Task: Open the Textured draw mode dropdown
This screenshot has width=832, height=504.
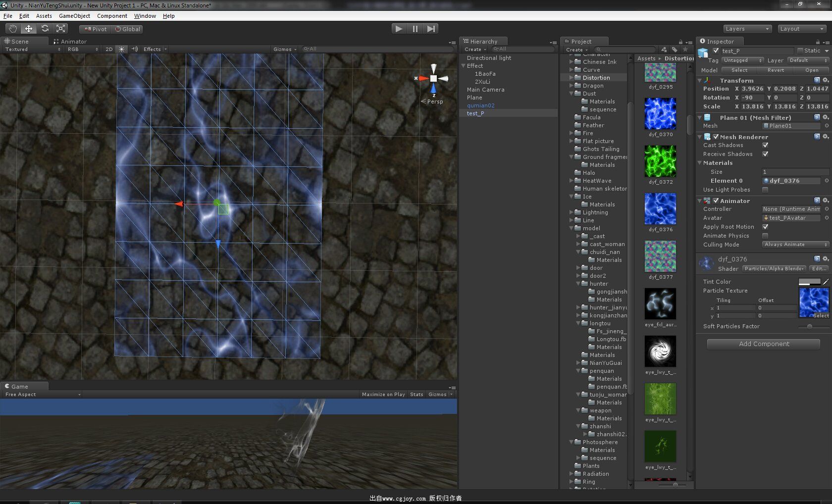Action: pyautogui.click(x=32, y=49)
